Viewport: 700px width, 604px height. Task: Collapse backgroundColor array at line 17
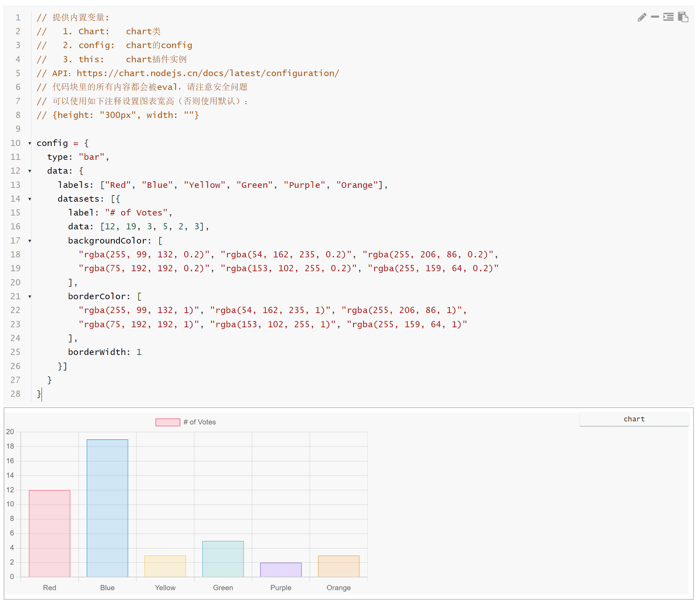coord(30,241)
